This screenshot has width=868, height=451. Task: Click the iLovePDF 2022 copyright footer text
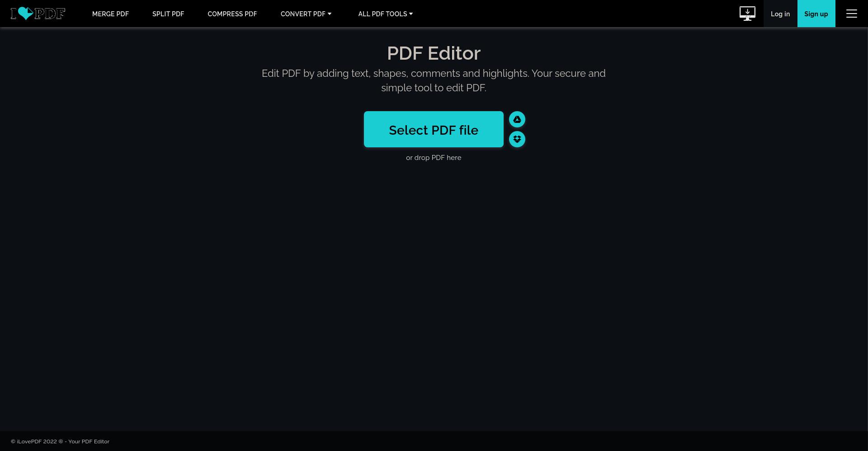[60, 442]
